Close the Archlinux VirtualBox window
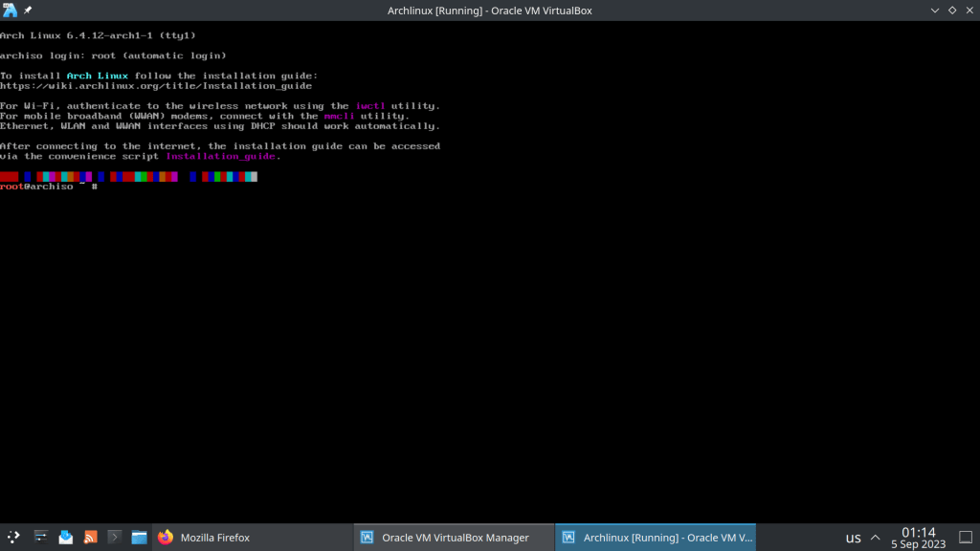Viewport: 980px width, 551px height. pos(969,10)
